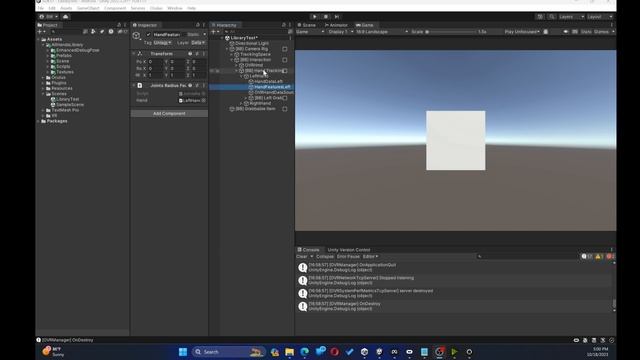Viewport: 640px width, 360px height.
Task: Open the File menu
Action: [x=40, y=8]
